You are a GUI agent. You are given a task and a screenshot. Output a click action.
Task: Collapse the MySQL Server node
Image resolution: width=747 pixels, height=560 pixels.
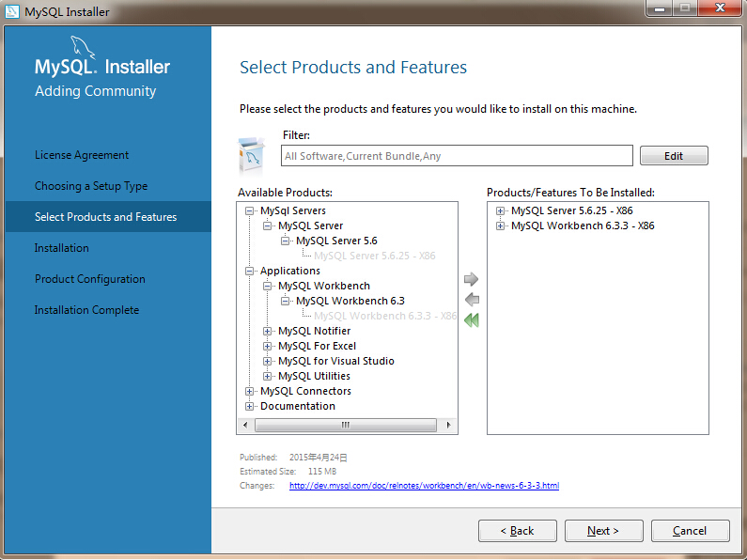267,226
